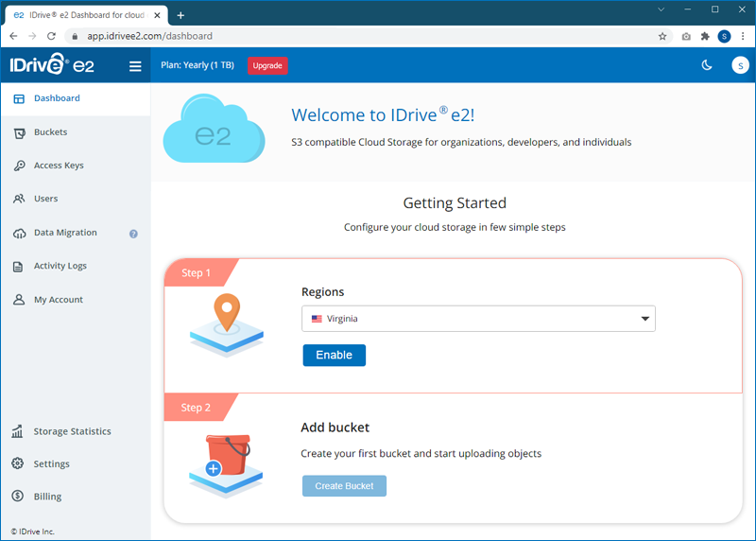The image size is (756, 541).
Task: View the Activity Logs page
Action: point(76,266)
